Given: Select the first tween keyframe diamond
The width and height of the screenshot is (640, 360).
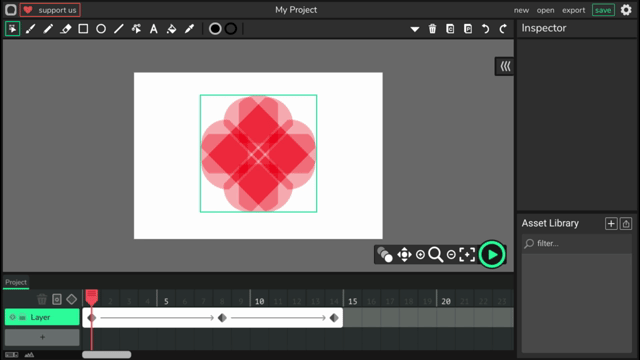Looking at the screenshot, I should (x=92, y=318).
